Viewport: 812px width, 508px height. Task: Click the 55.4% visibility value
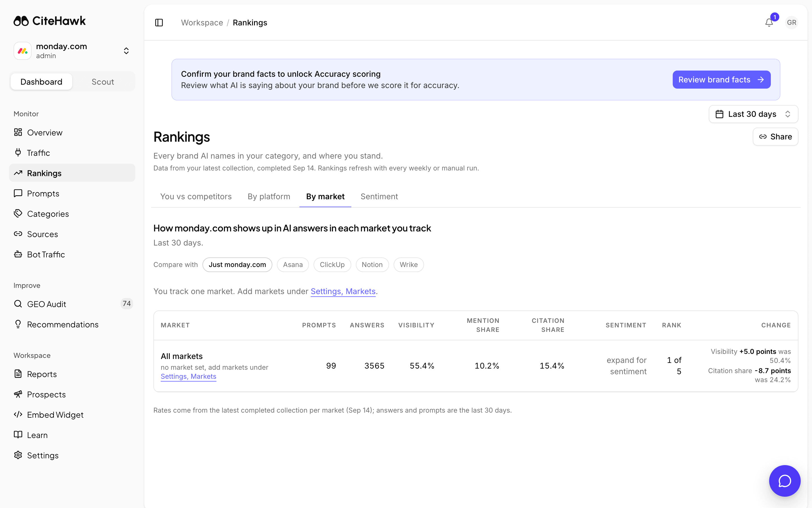422,366
